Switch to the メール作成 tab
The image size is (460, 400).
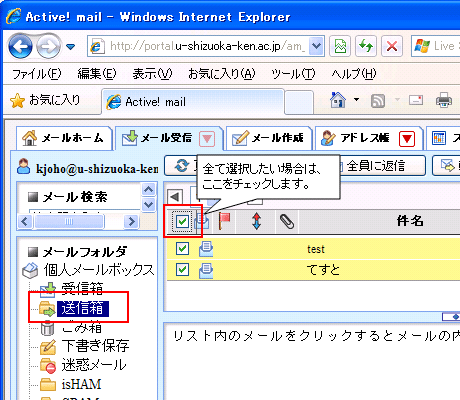(x=269, y=138)
